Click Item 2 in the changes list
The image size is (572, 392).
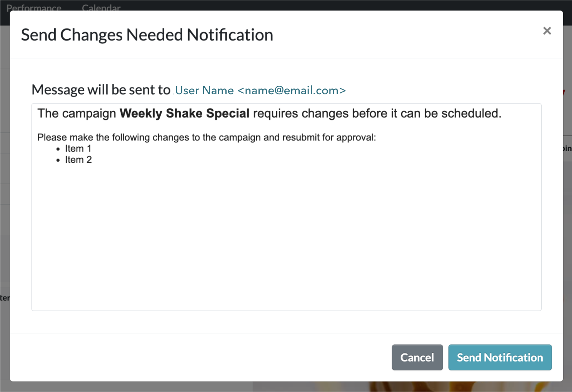78,160
